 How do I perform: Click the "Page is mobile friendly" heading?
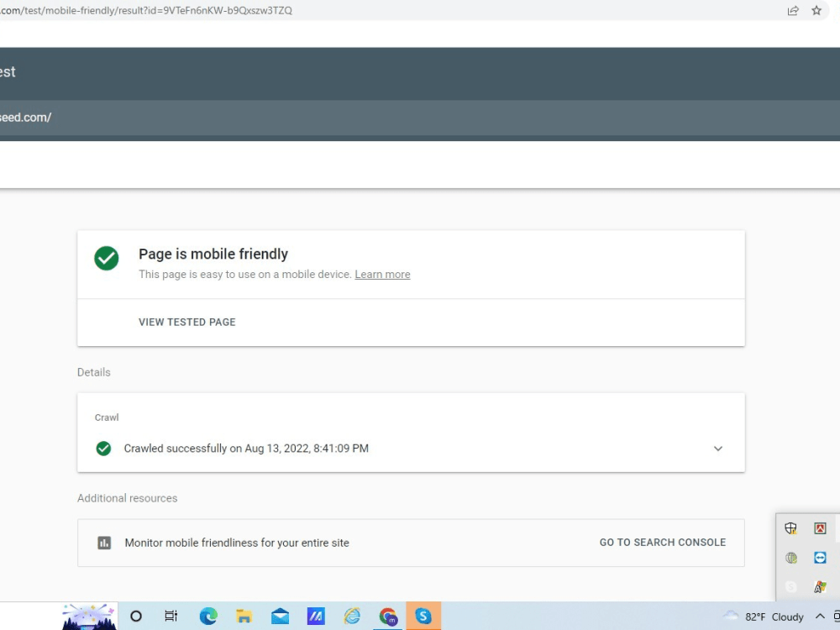click(213, 254)
